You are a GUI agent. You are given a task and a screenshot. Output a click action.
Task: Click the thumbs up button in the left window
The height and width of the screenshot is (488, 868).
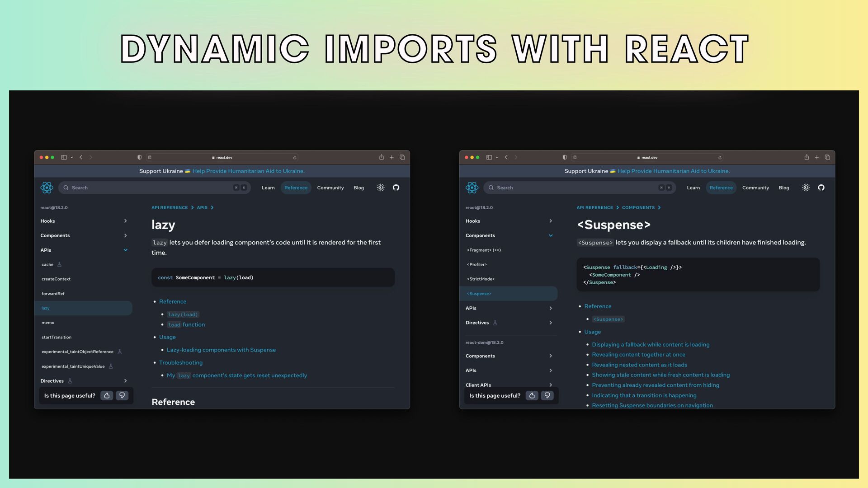click(107, 395)
